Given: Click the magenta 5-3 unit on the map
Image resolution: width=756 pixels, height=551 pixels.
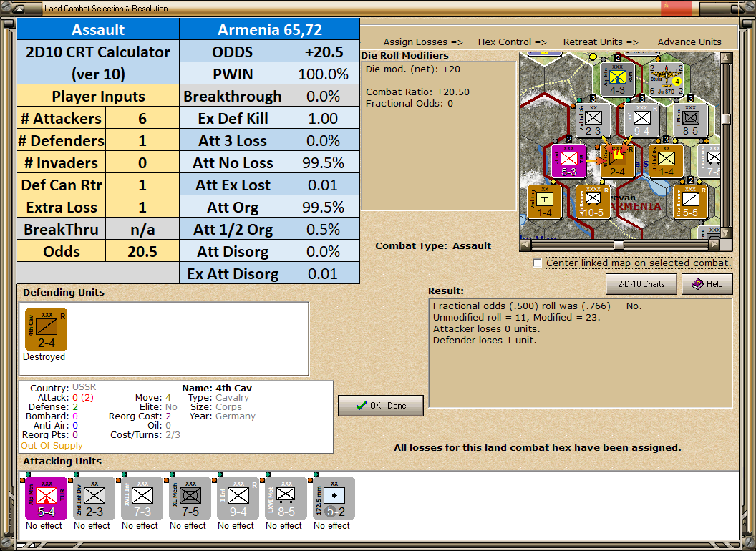Looking at the screenshot, I should click(569, 160).
